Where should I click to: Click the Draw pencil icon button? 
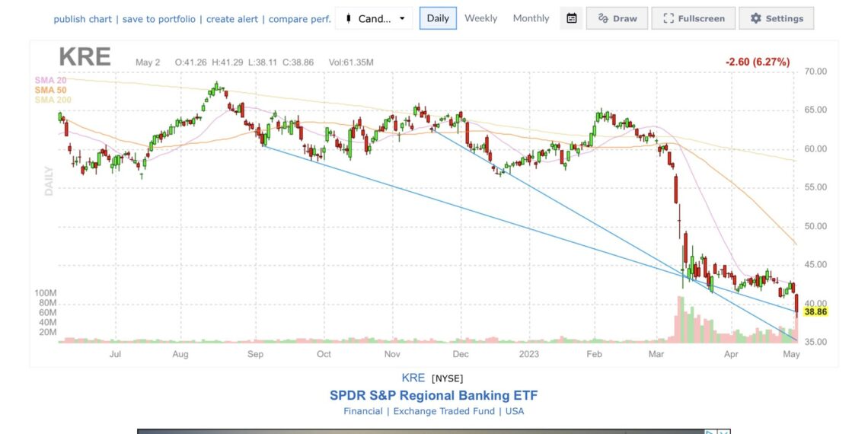[x=617, y=18]
